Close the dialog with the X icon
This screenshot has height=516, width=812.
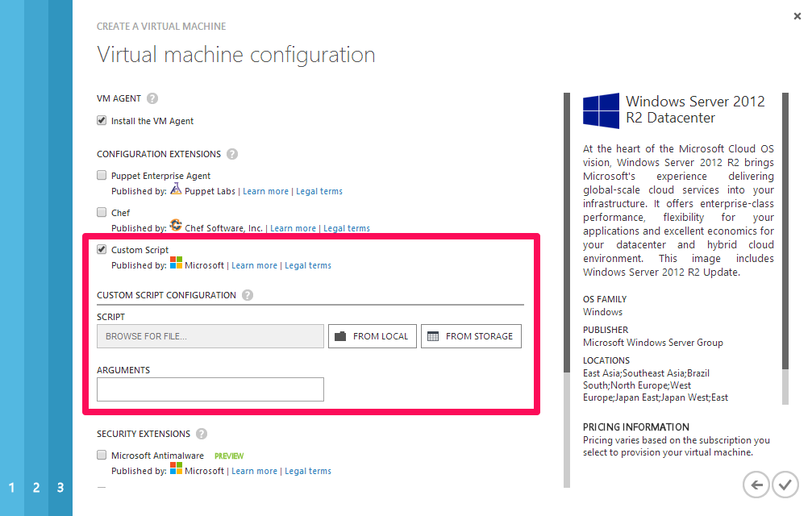[797, 15]
